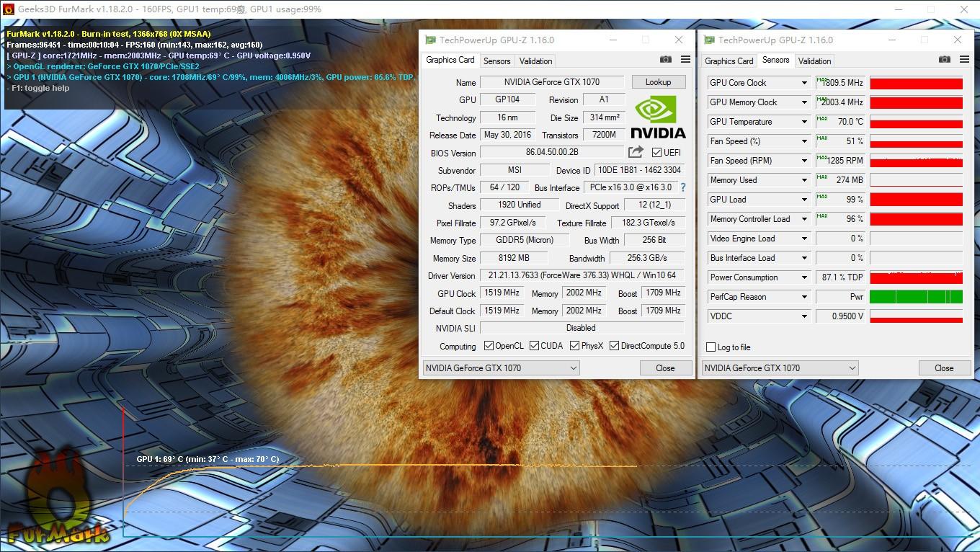Select Graphics Card tab in left GPU-Z window
Viewport: 980px width, 552px height.
pyautogui.click(x=450, y=60)
